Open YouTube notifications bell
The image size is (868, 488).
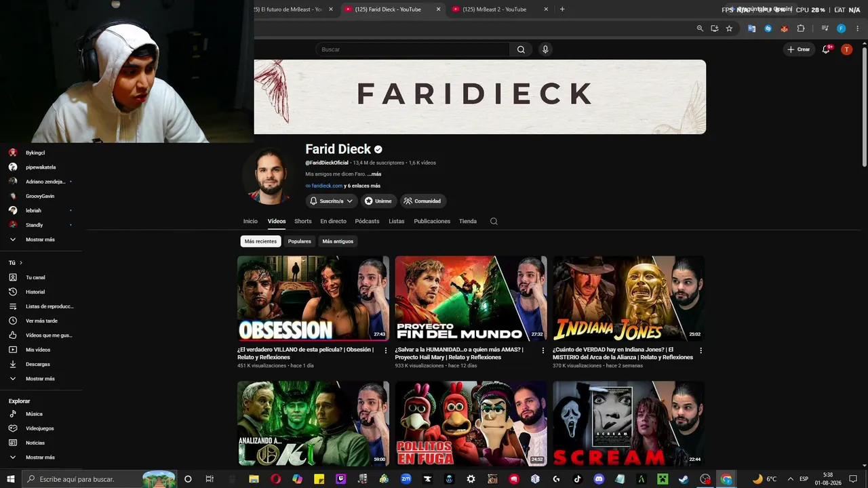(x=826, y=49)
